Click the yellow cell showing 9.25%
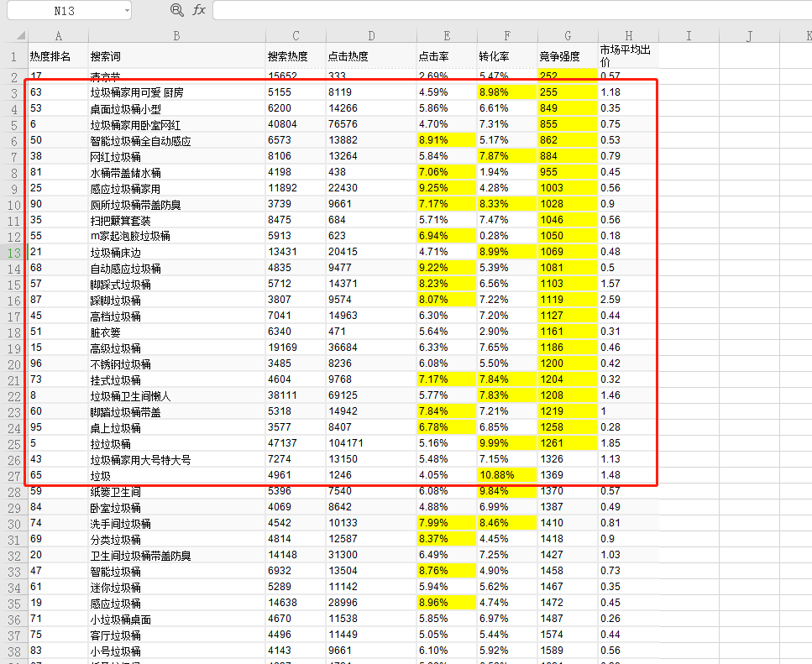 [x=446, y=189]
